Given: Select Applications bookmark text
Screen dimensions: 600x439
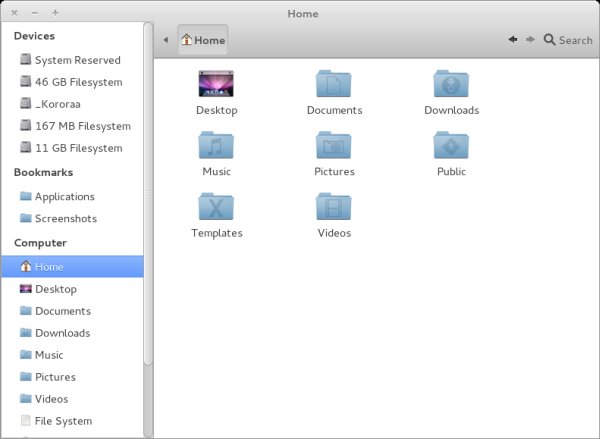Looking at the screenshot, I should (65, 197).
